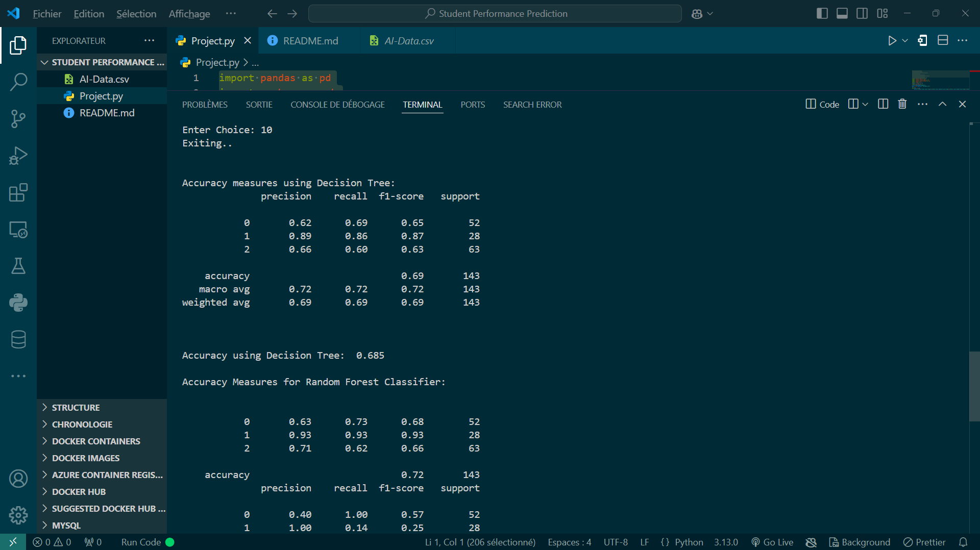Kill terminal with trash icon

tap(902, 104)
